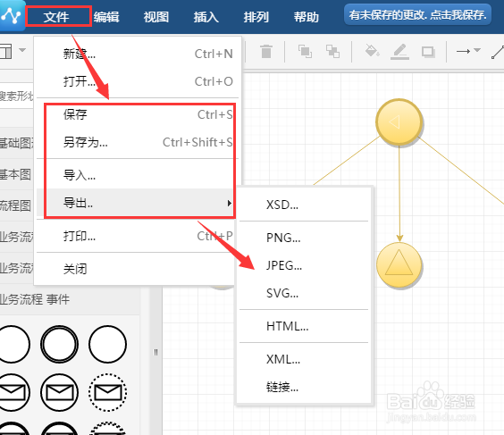504x435 pixels.
Task: Open the connection arrow style dropdown
Action: (x=468, y=51)
